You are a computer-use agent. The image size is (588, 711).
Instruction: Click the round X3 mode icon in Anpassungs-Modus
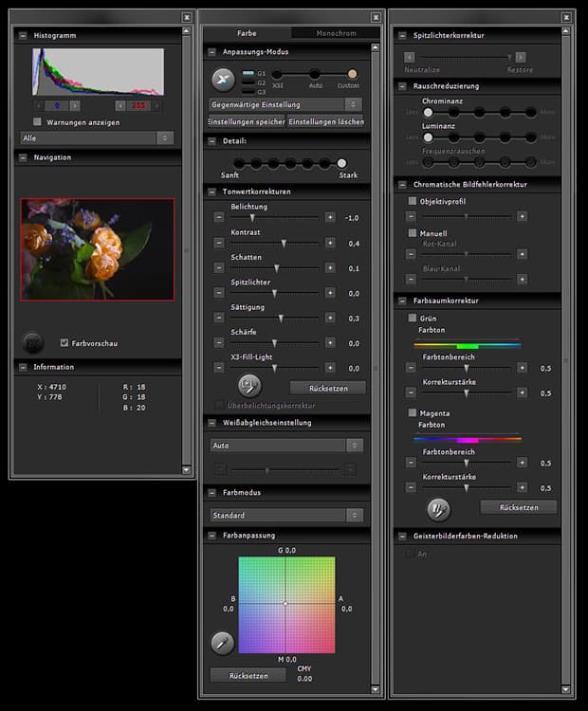pos(223,80)
